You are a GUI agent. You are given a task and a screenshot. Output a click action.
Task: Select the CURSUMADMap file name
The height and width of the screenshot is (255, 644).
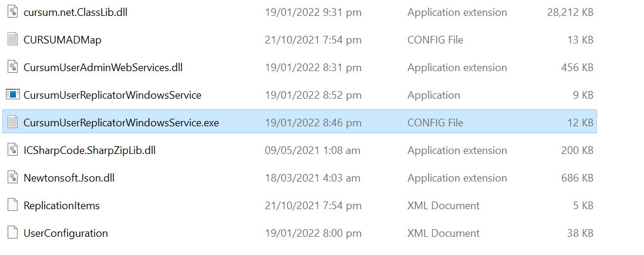(x=62, y=40)
